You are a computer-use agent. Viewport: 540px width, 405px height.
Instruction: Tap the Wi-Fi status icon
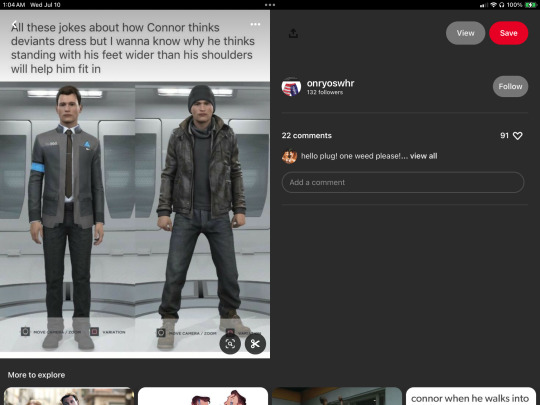[494, 5]
